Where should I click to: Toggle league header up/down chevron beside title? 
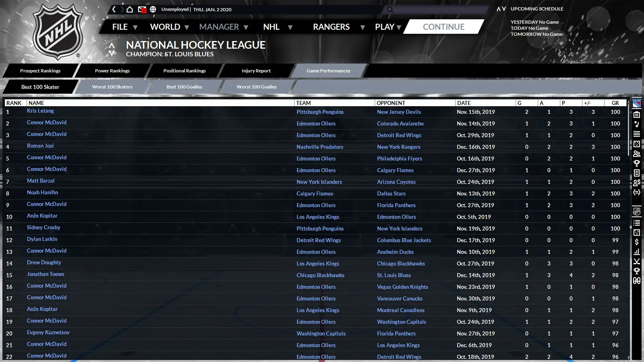click(112, 49)
